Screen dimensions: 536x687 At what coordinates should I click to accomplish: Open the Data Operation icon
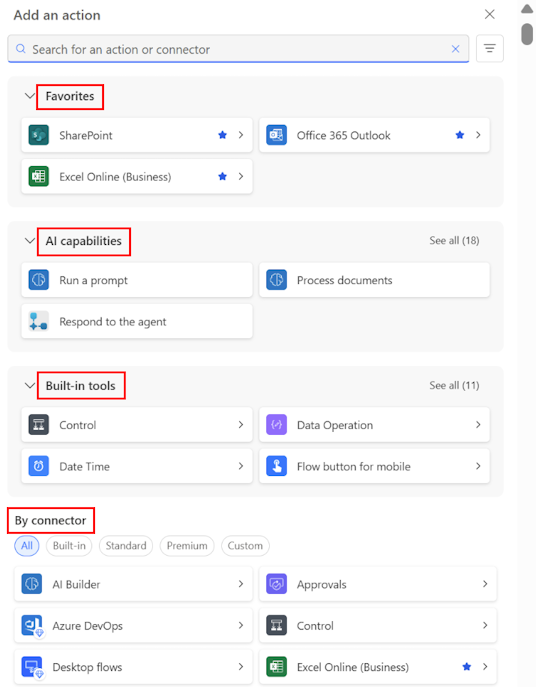(x=277, y=425)
